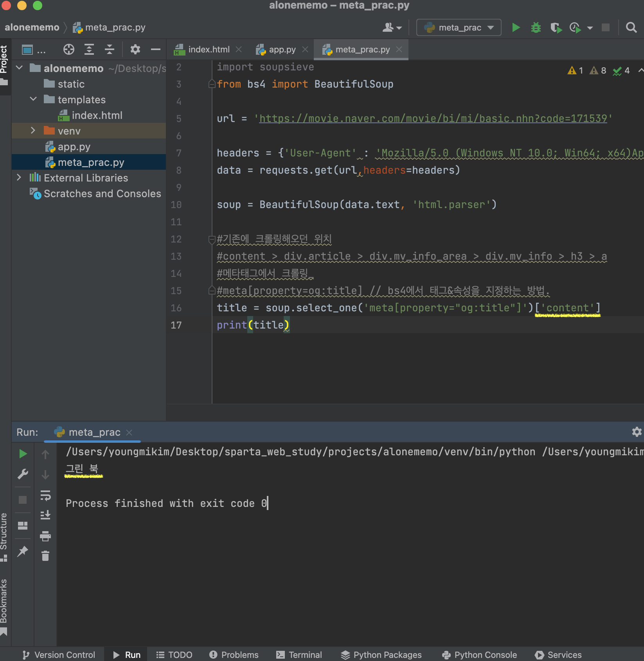Close the index.html tab

click(239, 49)
